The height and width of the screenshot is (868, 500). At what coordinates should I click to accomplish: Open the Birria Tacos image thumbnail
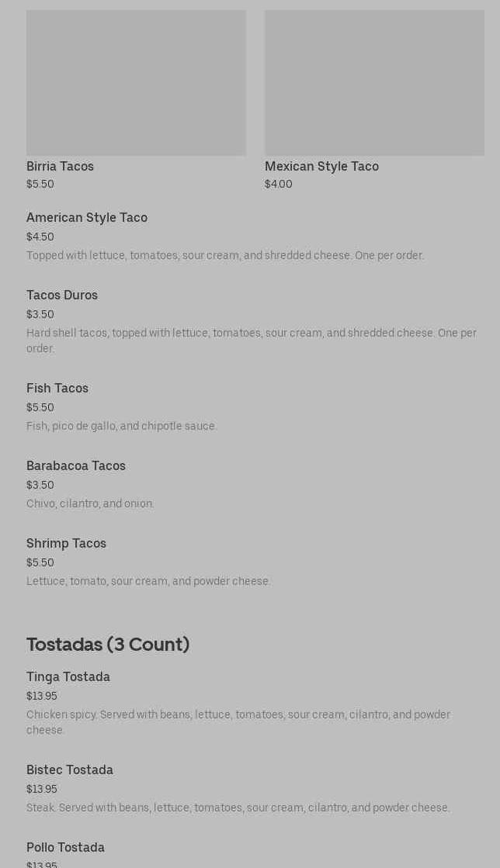(x=136, y=82)
